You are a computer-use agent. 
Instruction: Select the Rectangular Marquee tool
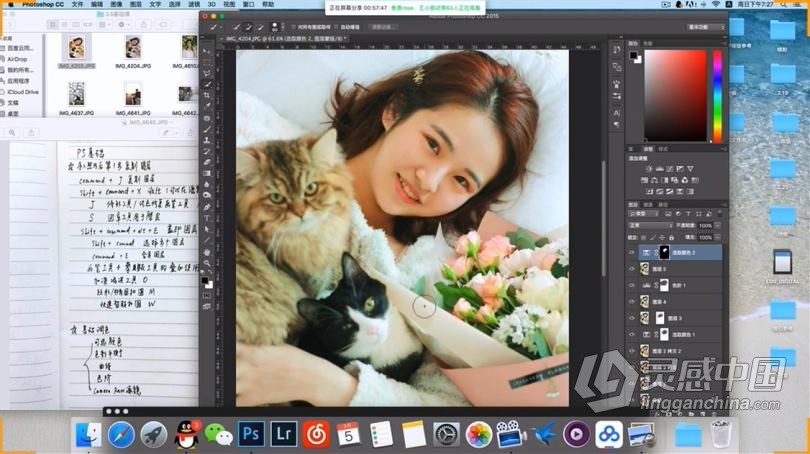[x=207, y=62]
